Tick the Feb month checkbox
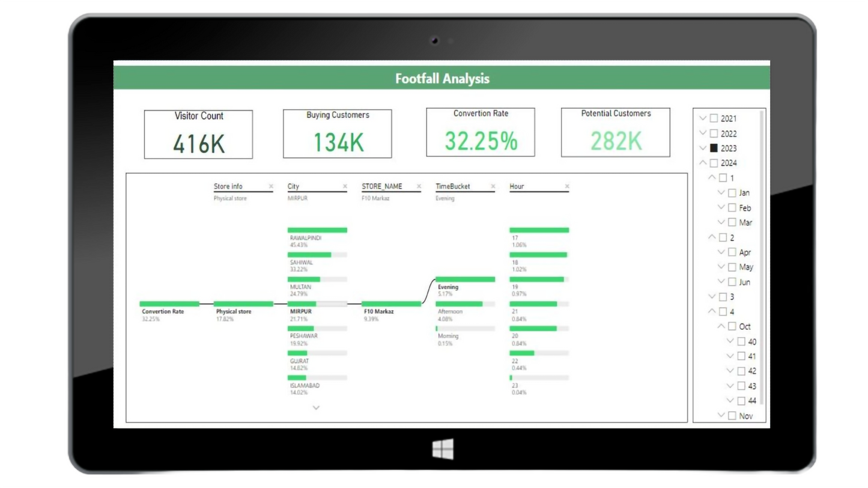This screenshot has height=488, width=868. (x=732, y=207)
